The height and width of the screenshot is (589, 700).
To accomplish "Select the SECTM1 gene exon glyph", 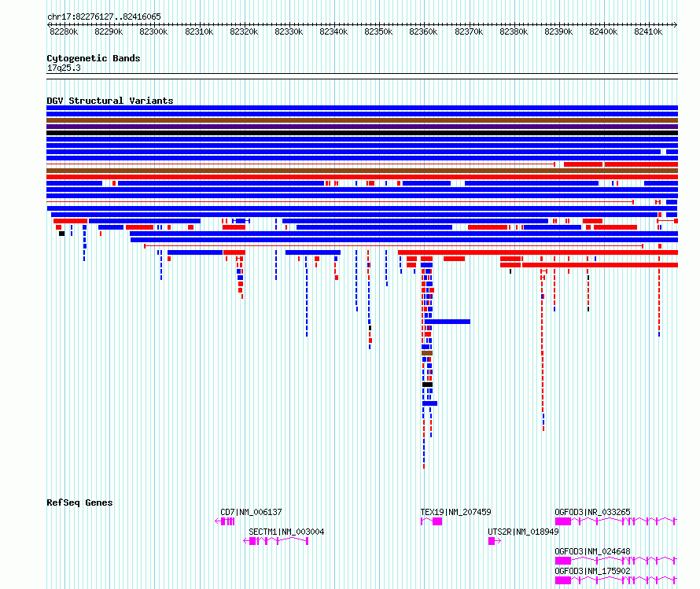I will 275,541.
